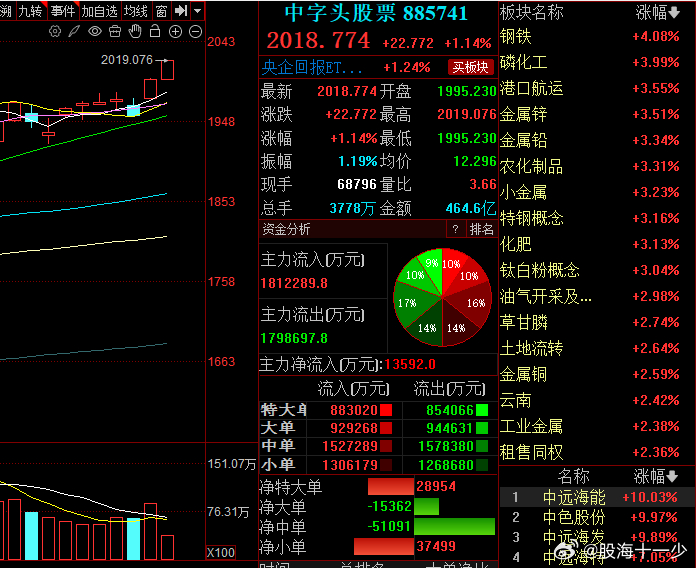Click the 特大单 outflow green swatch

(x=482, y=410)
